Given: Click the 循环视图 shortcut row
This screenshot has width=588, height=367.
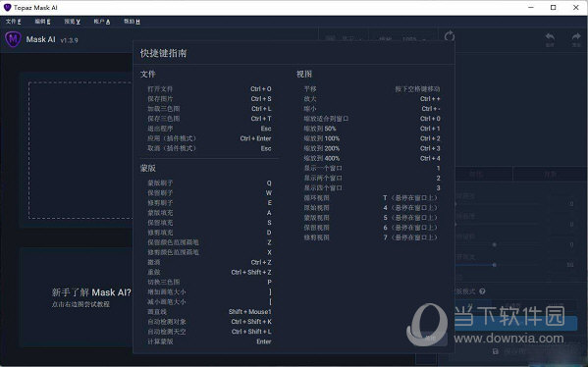Looking at the screenshot, I should tap(372, 198).
